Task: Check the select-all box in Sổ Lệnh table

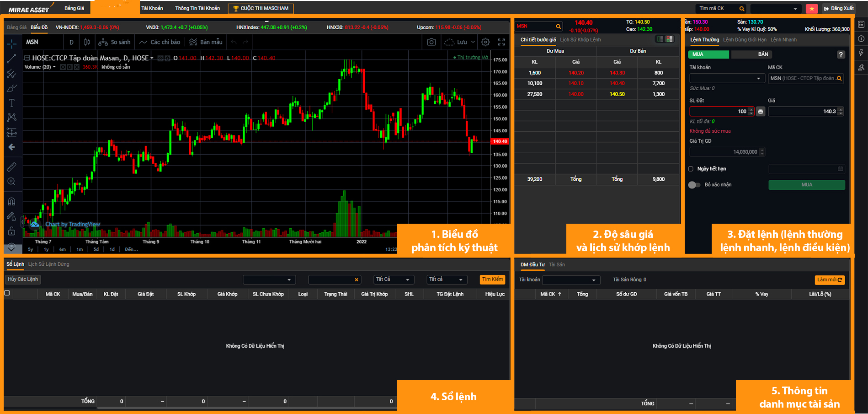Action: (6, 294)
